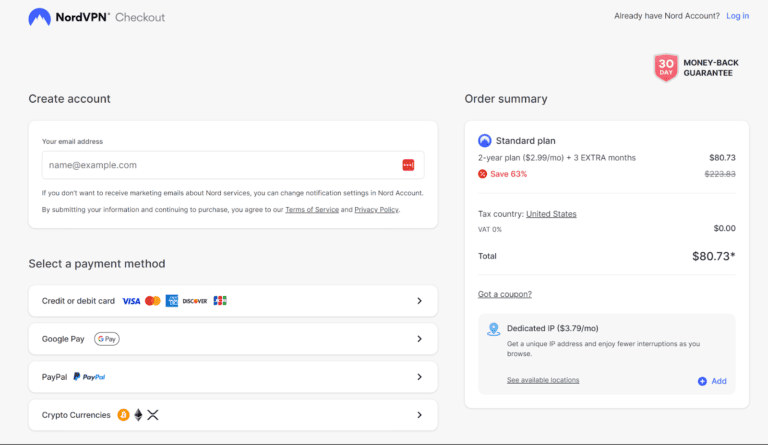
Task: Click the Log in link
Action: click(737, 16)
